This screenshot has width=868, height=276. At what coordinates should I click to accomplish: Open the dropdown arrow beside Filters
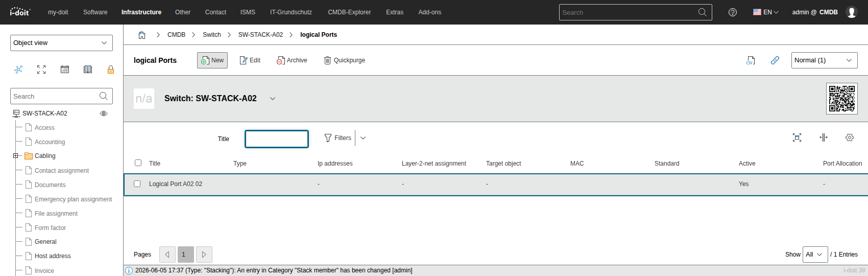click(363, 138)
